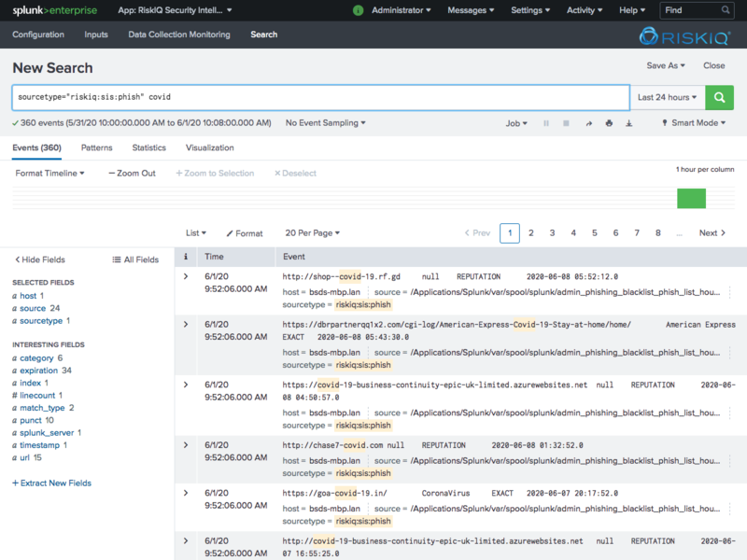Expand the American-Express-Covid-19 event row
The image size is (747, 560).
pos(186,324)
